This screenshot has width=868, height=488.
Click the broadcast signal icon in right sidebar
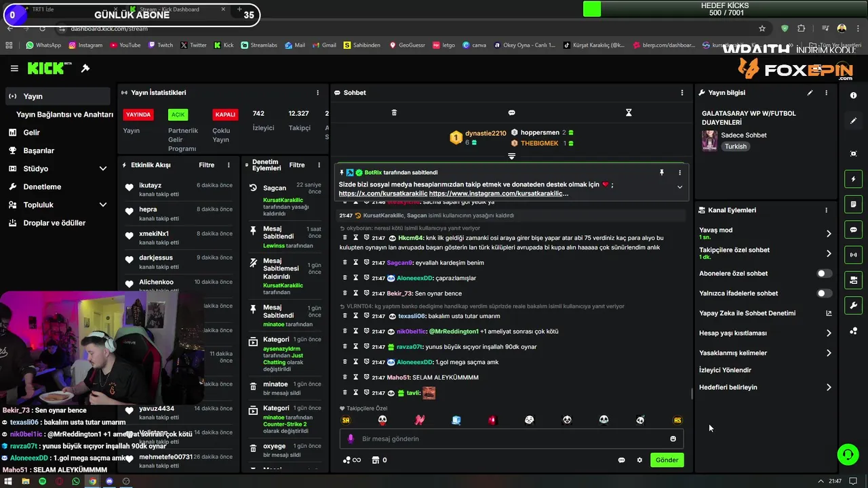(x=853, y=255)
